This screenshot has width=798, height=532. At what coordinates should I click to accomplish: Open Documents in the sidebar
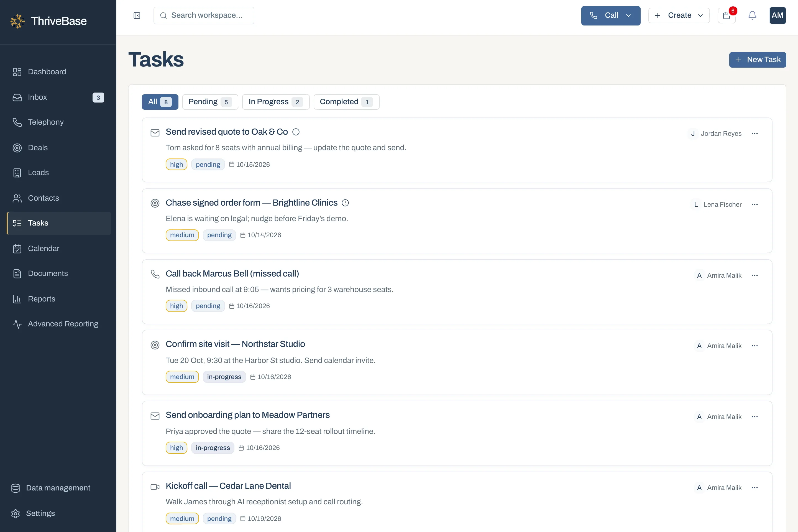tap(59, 273)
